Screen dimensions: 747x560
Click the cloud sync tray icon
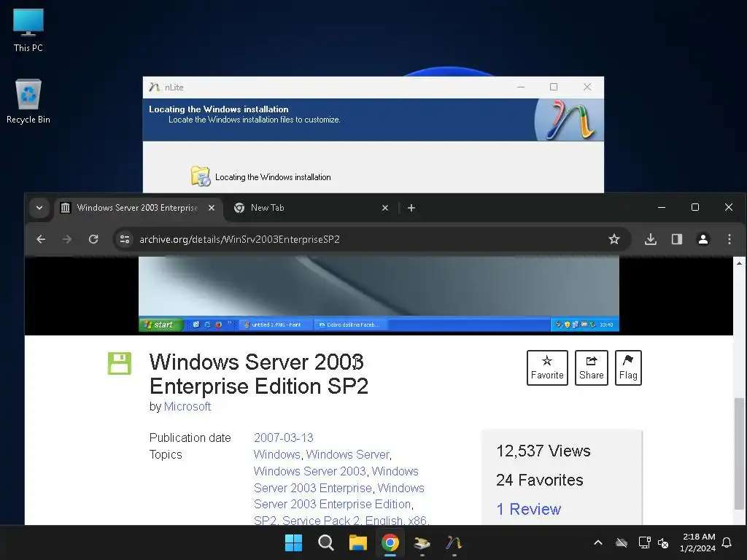[622, 542]
